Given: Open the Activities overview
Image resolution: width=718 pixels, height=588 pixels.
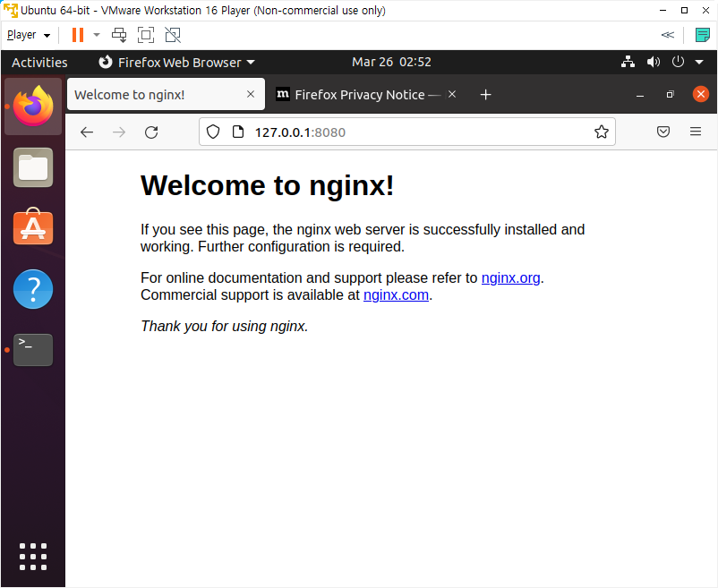Looking at the screenshot, I should pyautogui.click(x=39, y=63).
